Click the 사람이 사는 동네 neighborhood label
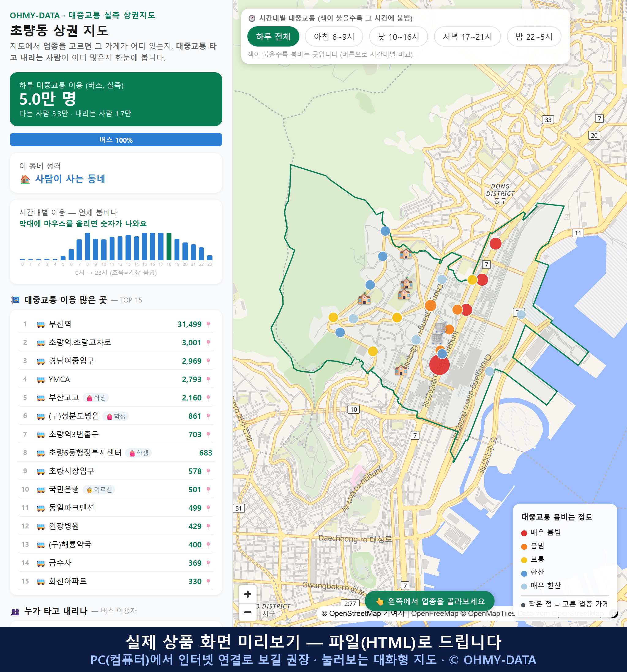The image size is (627, 672). tap(70, 179)
